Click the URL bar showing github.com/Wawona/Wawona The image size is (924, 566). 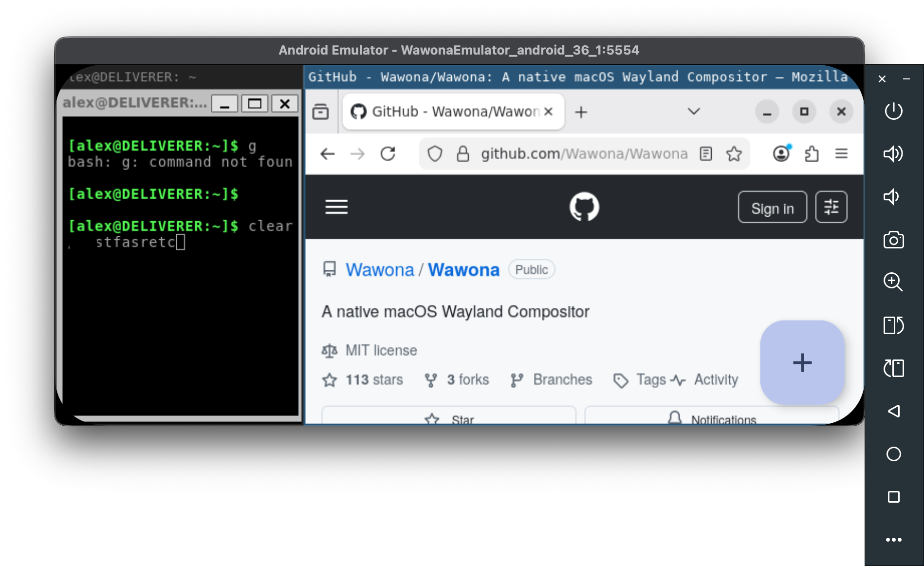click(x=584, y=154)
